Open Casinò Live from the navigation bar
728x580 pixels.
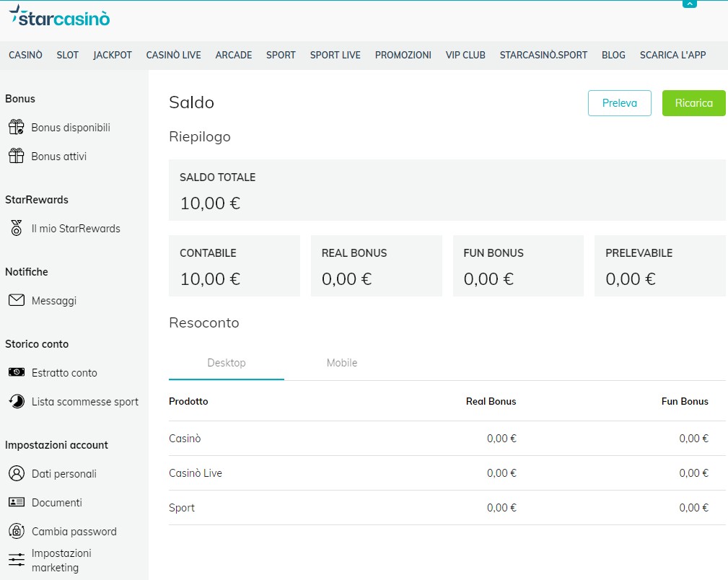pos(173,55)
